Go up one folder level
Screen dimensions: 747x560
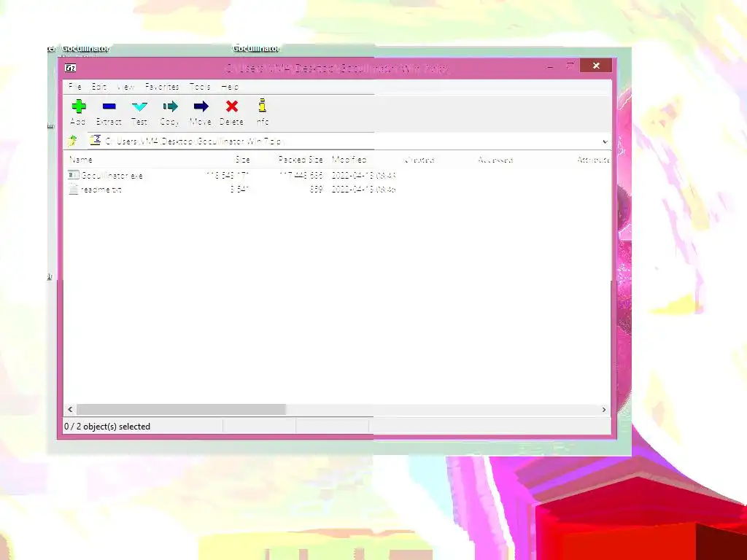(x=72, y=141)
